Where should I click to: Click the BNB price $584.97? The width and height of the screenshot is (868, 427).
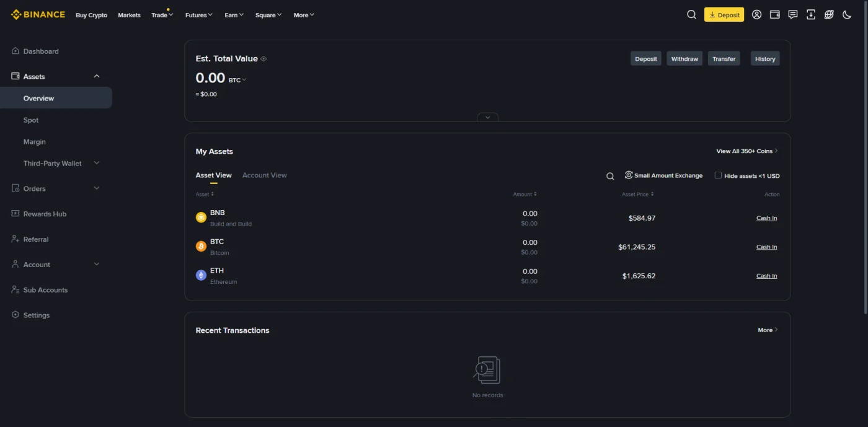(x=642, y=218)
